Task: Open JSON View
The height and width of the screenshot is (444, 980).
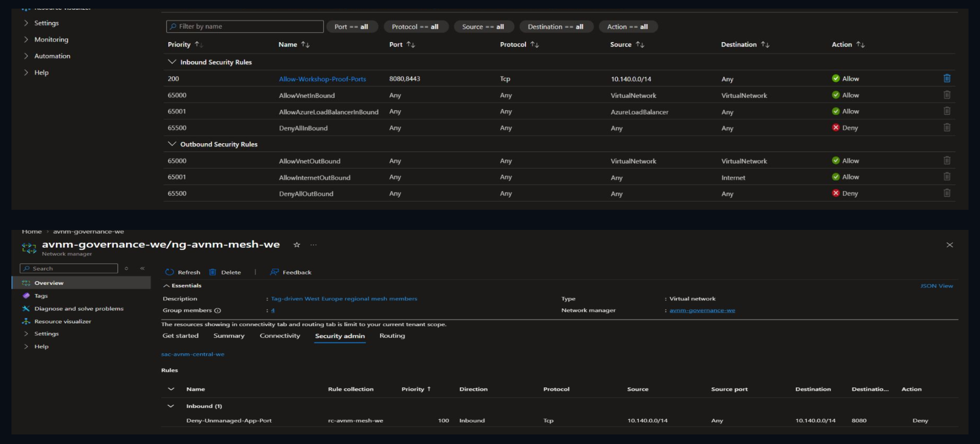Action: 936,286
